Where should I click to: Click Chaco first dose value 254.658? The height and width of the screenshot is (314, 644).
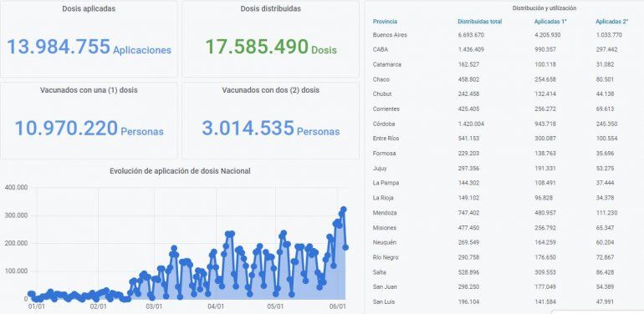pos(545,79)
